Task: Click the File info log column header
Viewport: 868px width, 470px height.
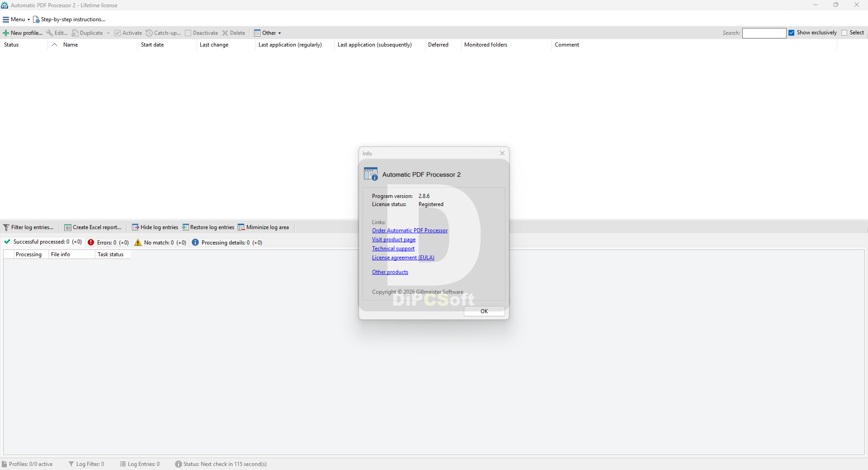Action: [x=72, y=254]
